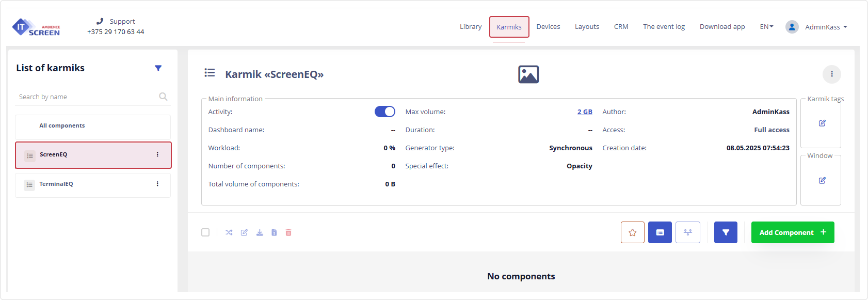This screenshot has width=868, height=300.
Task: Select TerminalEQ in the karmiks list
Action: pyautogui.click(x=56, y=184)
